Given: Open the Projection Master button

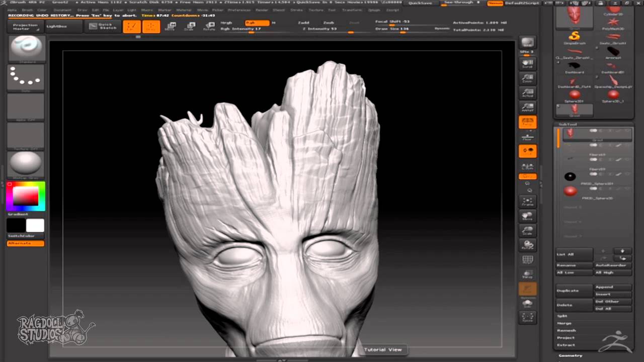Looking at the screenshot, I should tap(25, 27).
